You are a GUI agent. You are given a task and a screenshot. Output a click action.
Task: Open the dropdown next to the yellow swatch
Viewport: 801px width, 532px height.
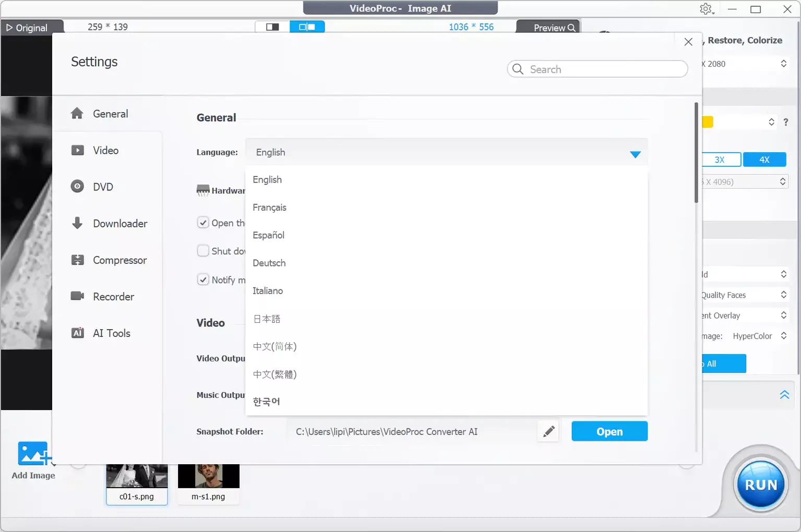(x=771, y=122)
